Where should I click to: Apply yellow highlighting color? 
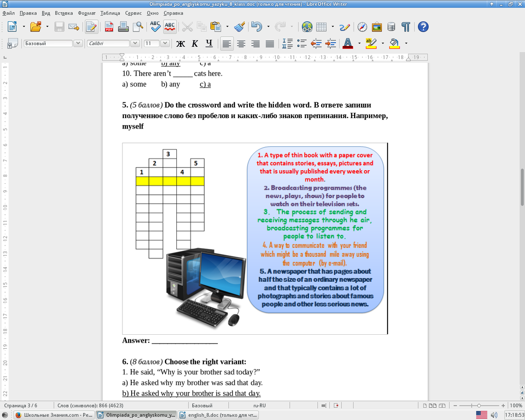coord(371,43)
